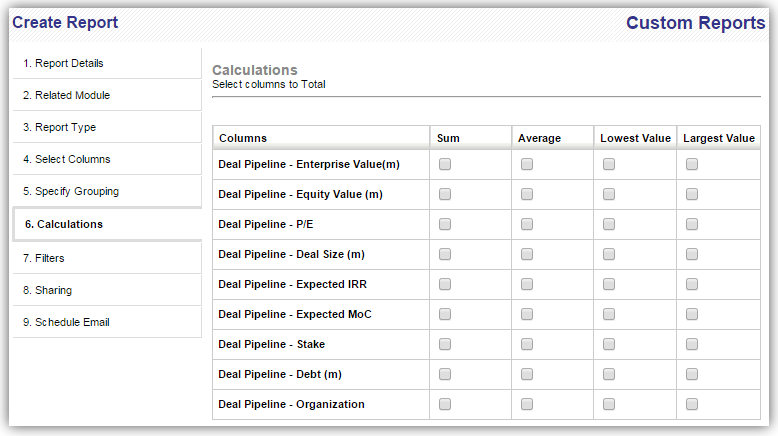The height and width of the screenshot is (436, 778).
Task: Toggle Average checkbox for Expected MoC
Action: [x=527, y=314]
